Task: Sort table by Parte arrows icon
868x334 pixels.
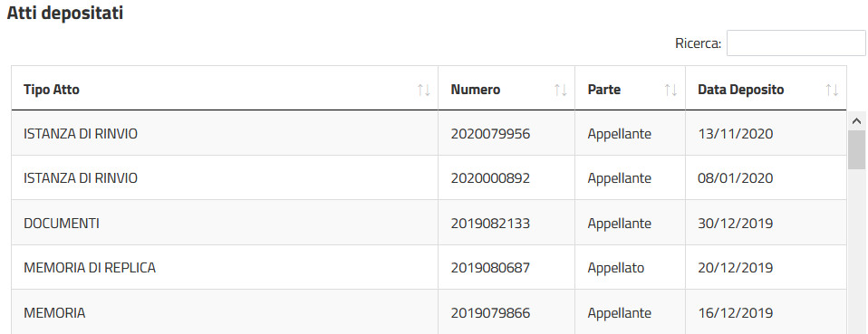Action: click(x=670, y=91)
